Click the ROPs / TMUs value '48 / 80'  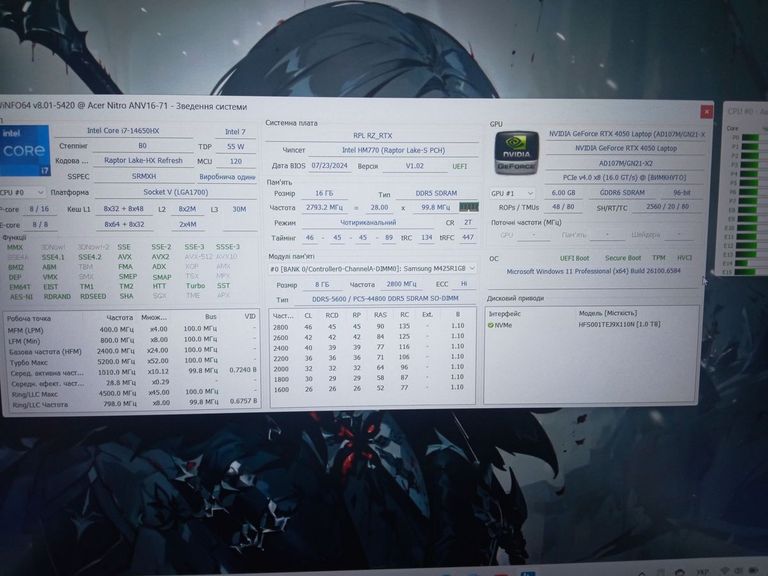[x=563, y=207]
